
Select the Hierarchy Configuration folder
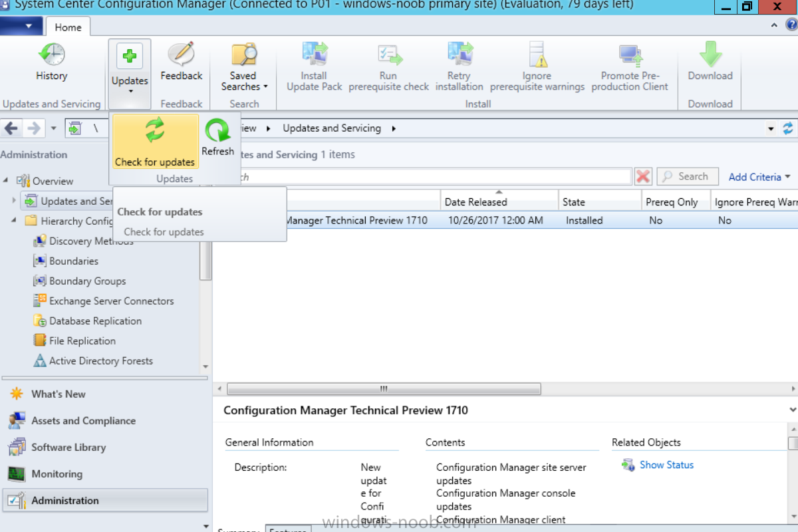click(x=70, y=221)
